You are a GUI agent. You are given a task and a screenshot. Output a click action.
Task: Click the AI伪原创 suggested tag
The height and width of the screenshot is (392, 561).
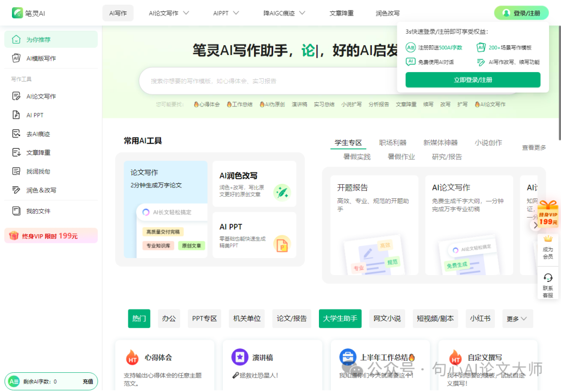[272, 104]
